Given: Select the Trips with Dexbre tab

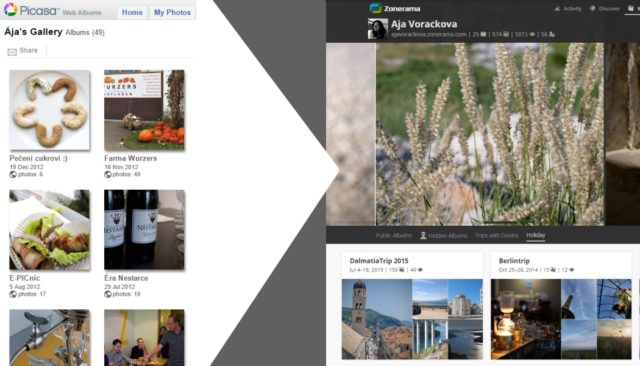Looking at the screenshot, I should 496,235.
